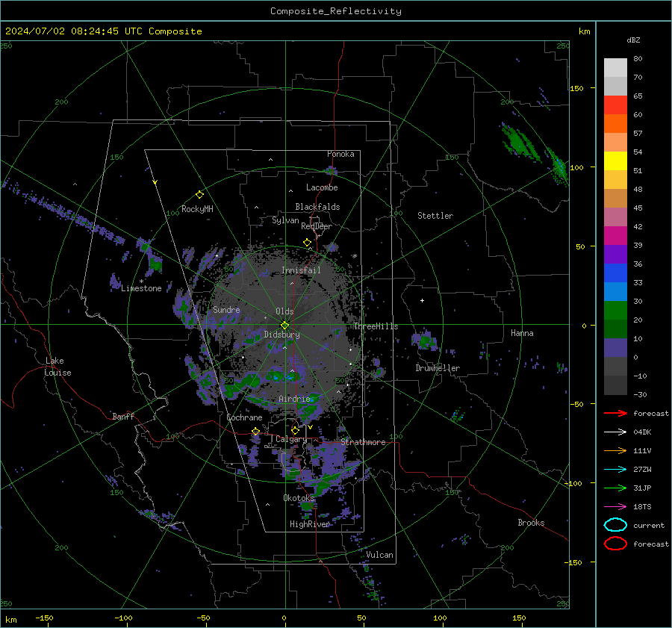Click the Sundre city label

click(x=226, y=309)
